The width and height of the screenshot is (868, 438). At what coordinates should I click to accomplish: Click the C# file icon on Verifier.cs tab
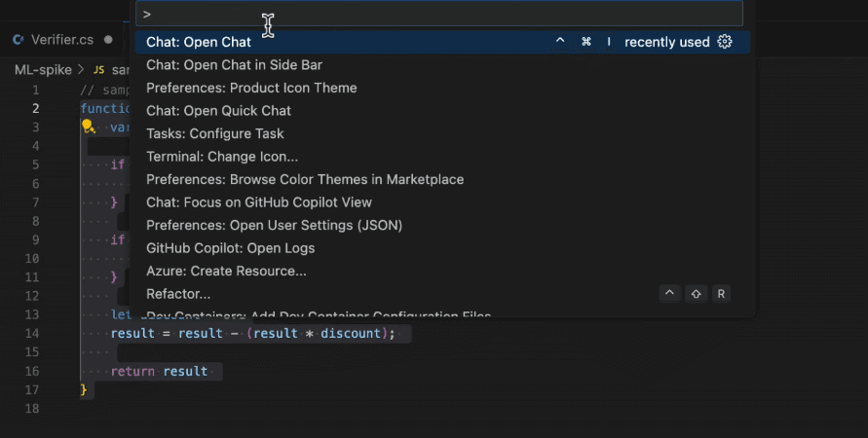[x=19, y=40]
